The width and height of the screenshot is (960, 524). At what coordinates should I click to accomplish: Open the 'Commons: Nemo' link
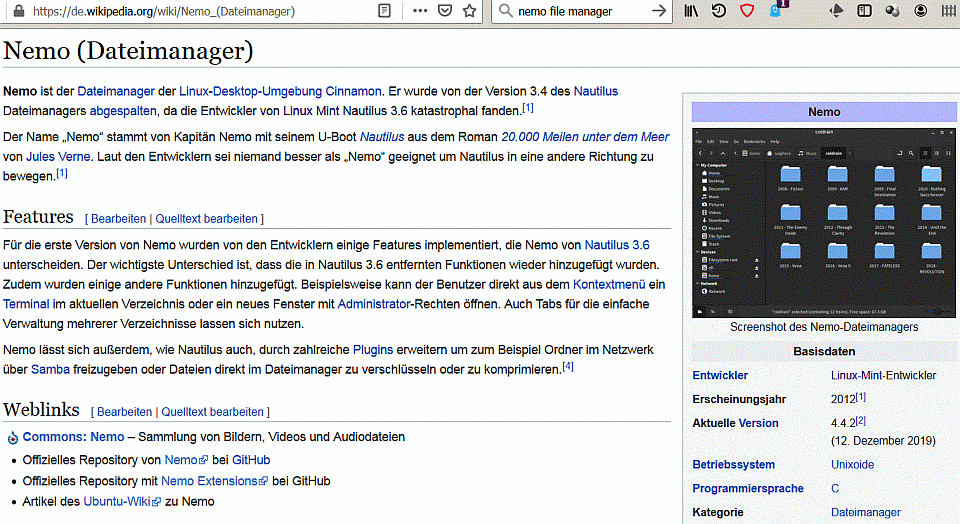[73, 436]
